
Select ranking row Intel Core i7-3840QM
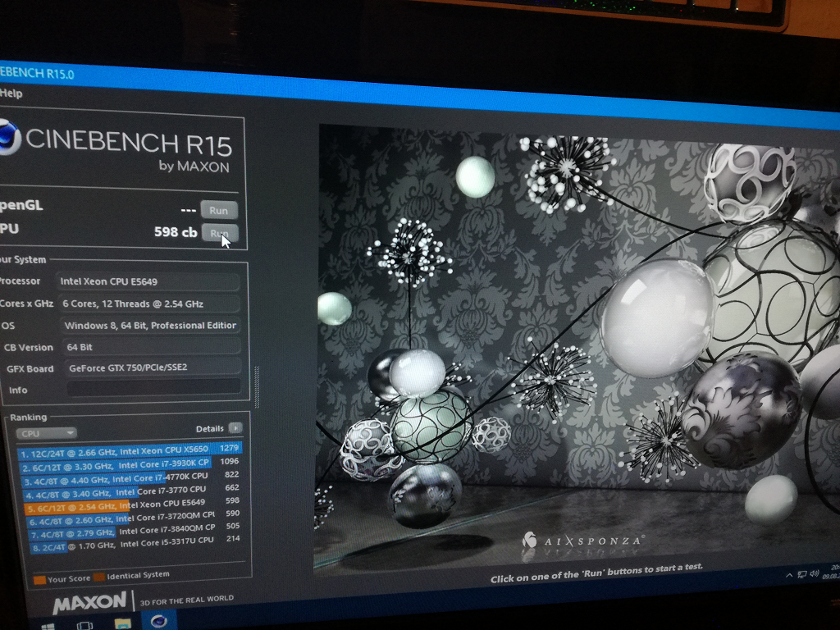135,531
